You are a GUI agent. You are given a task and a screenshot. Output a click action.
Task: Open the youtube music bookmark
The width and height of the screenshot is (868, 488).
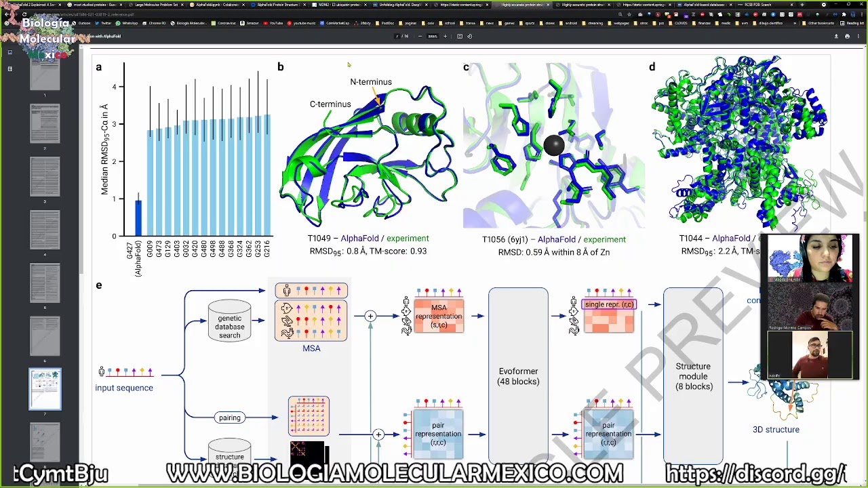(301, 23)
